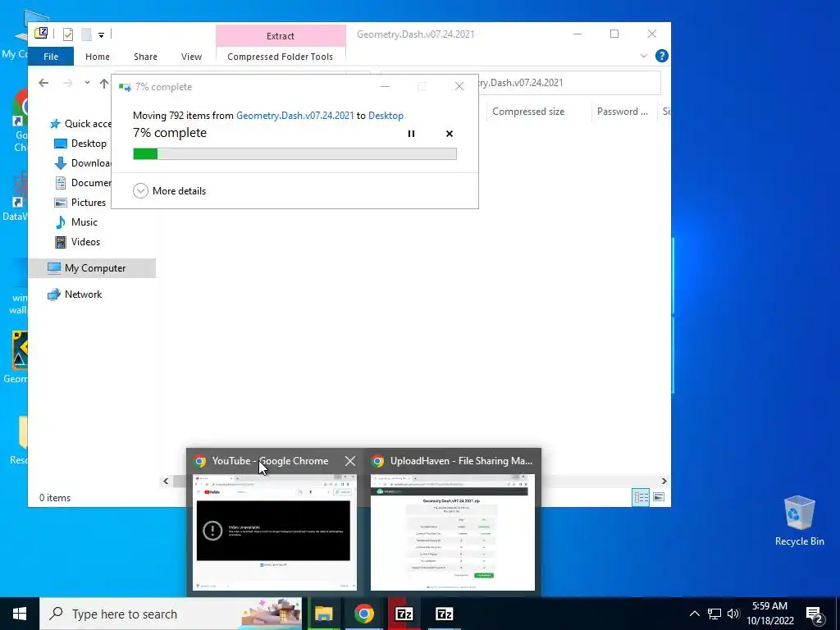Switch to the Share ribbon tab
Screen dimensions: 840x630
tap(145, 57)
